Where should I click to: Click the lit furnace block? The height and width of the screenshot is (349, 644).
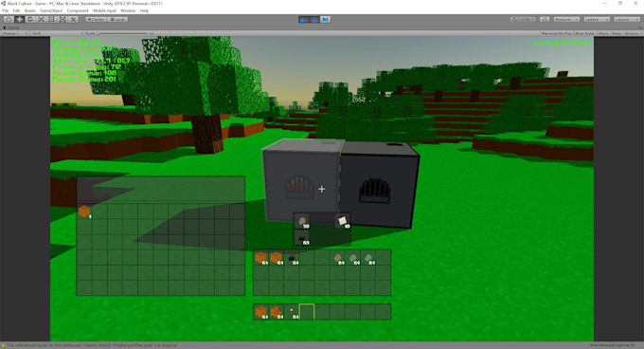tap(302, 181)
